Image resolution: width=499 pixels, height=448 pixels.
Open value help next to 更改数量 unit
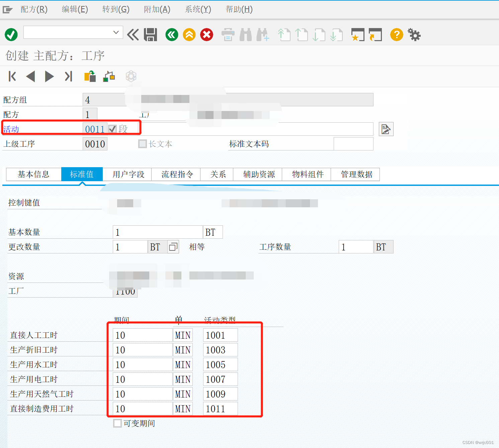click(173, 247)
